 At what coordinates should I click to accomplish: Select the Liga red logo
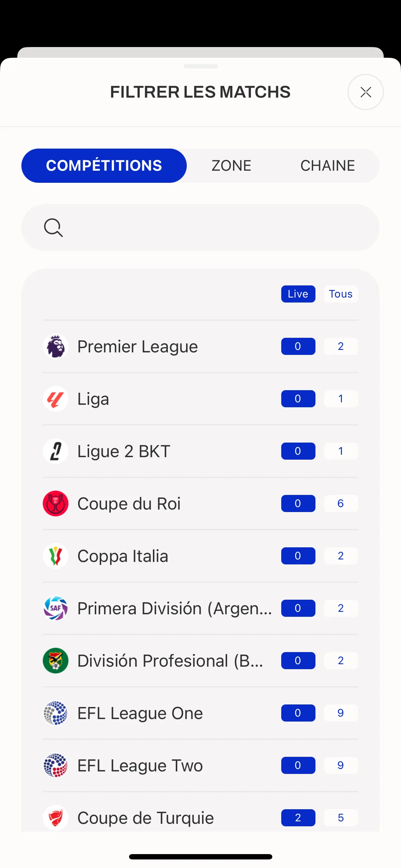(x=56, y=399)
